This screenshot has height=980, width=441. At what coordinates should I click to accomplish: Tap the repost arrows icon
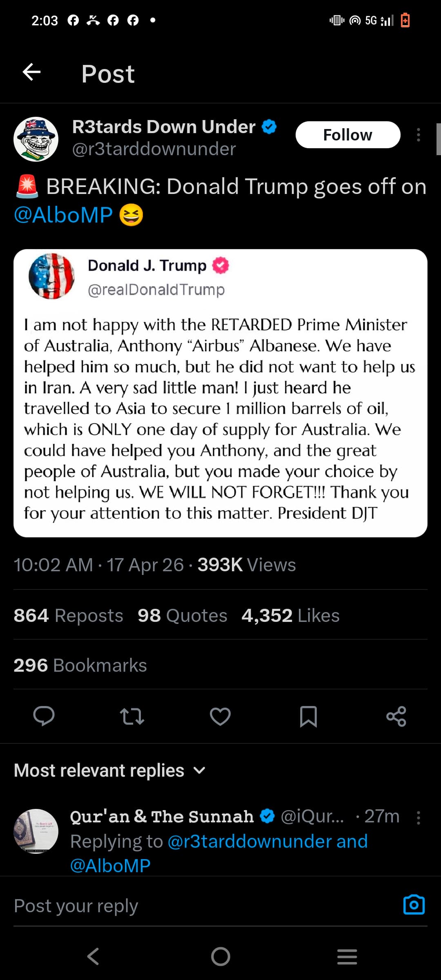pyautogui.click(x=132, y=716)
